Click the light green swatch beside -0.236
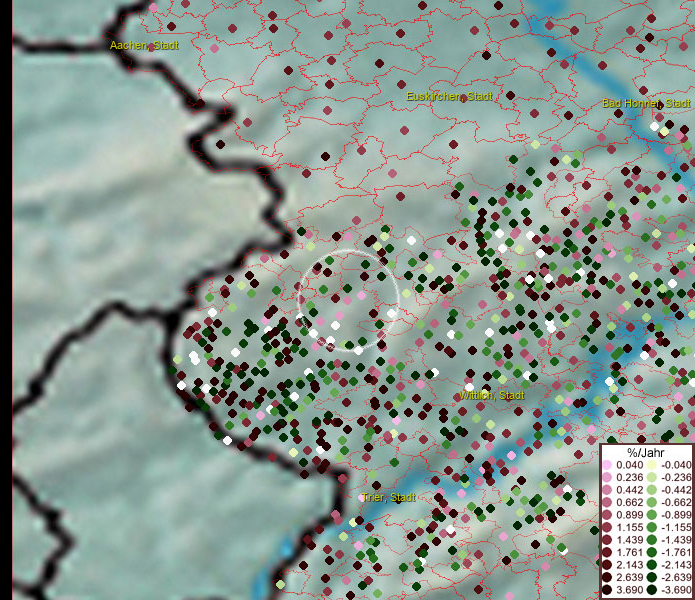This screenshot has width=695, height=600. 652,477
